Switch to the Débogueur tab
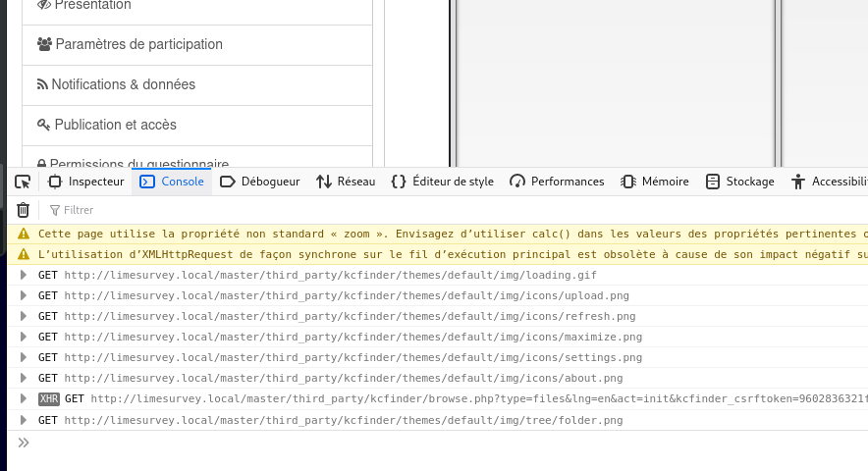This screenshot has height=471, width=868. point(260,182)
